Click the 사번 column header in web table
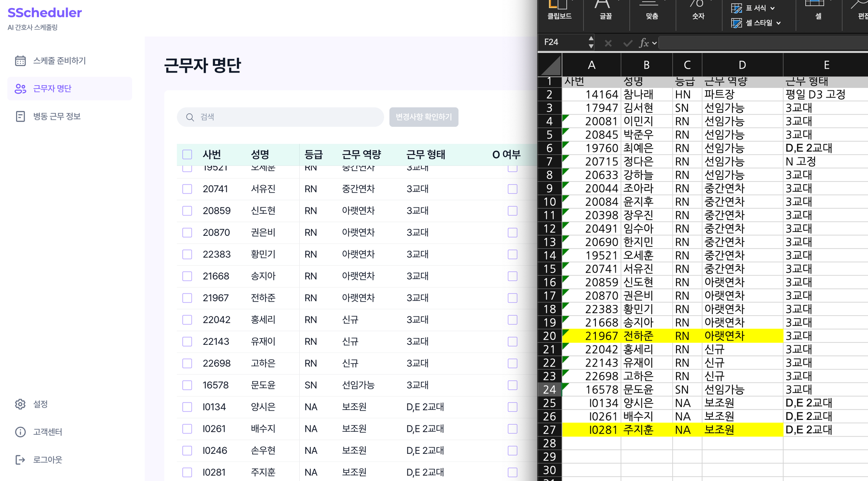 [x=212, y=154]
